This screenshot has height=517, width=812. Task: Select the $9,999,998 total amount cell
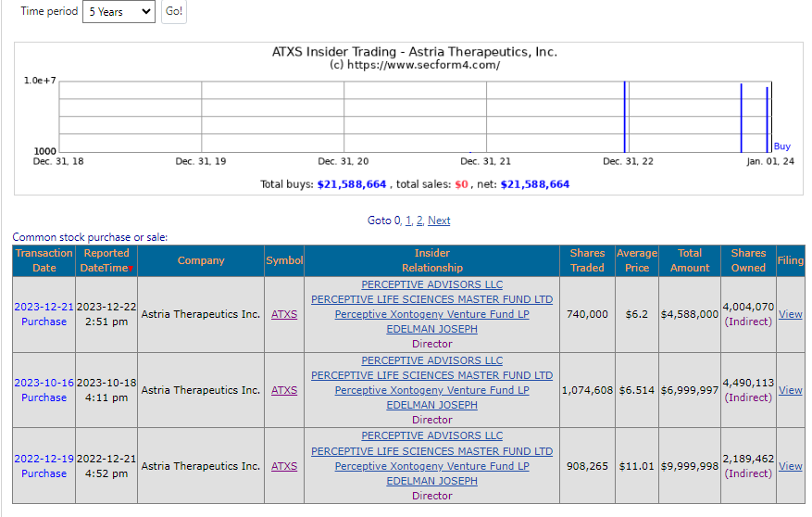tap(690, 466)
